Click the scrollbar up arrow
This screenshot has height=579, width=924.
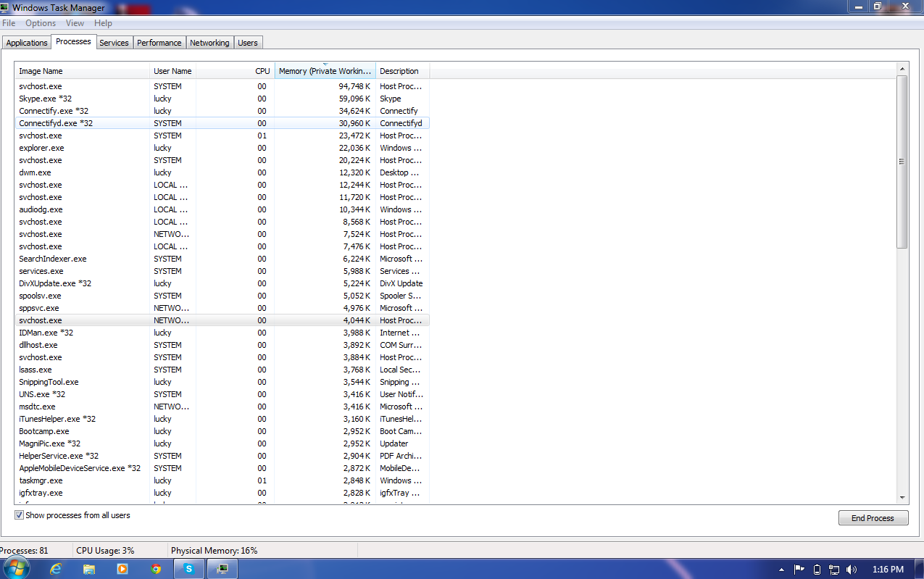pos(902,69)
